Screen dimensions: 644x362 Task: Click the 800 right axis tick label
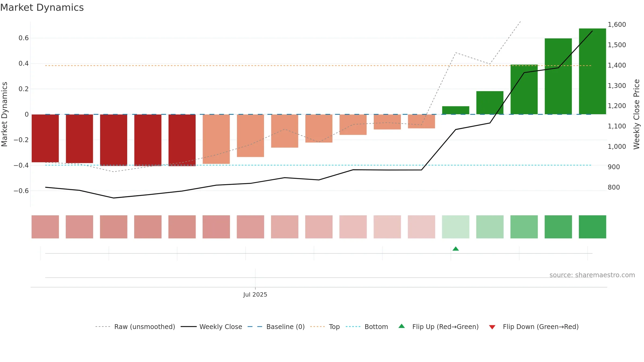(x=614, y=187)
